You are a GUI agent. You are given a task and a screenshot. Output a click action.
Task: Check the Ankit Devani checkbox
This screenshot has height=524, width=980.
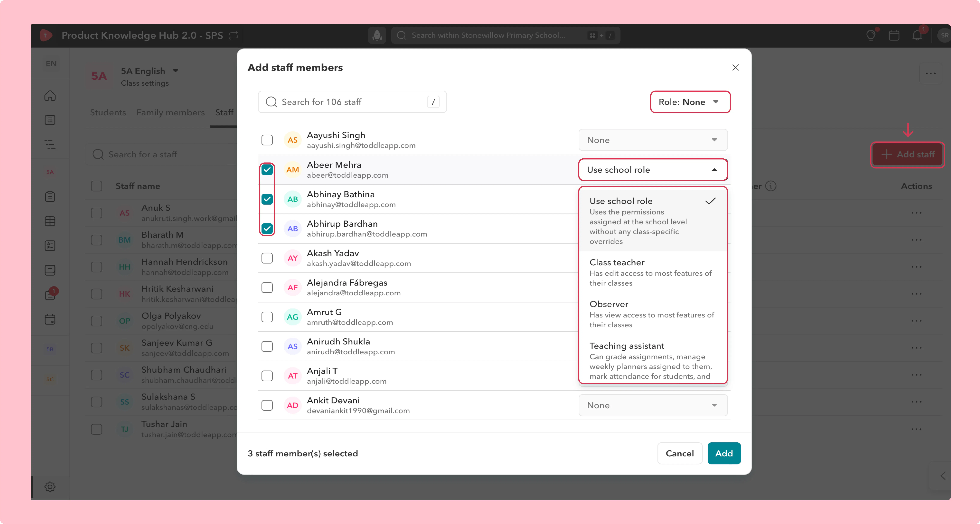(267, 405)
